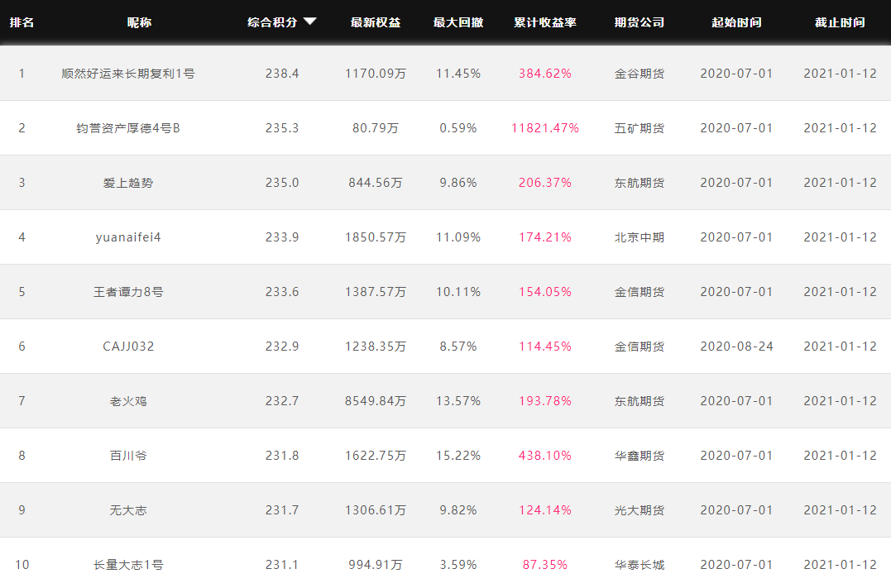Click equity value 80.79万
This screenshot has width=891, height=588.
(376, 128)
